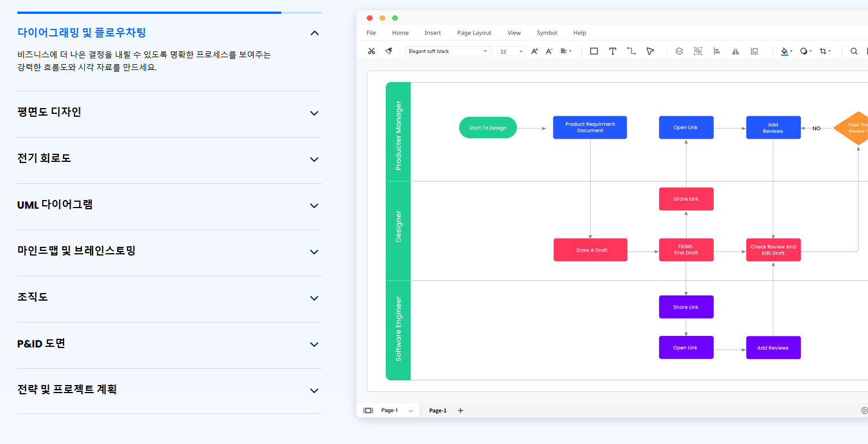The height and width of the screenshot is (444, 868).
Task: Select the Start To Design shape
Action: click(x=488, y=128)
